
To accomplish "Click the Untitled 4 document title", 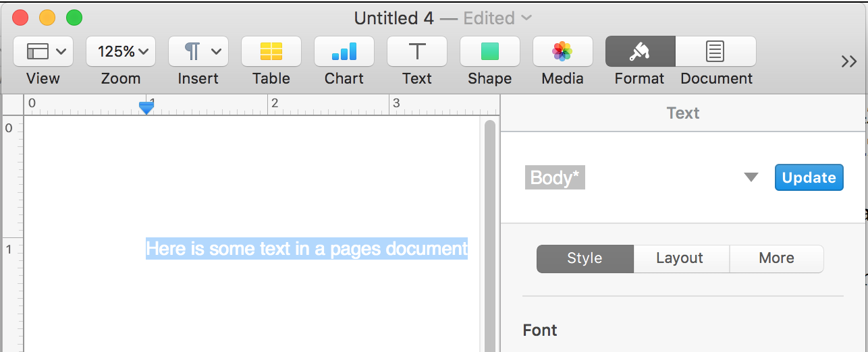I will coord(394,18).
